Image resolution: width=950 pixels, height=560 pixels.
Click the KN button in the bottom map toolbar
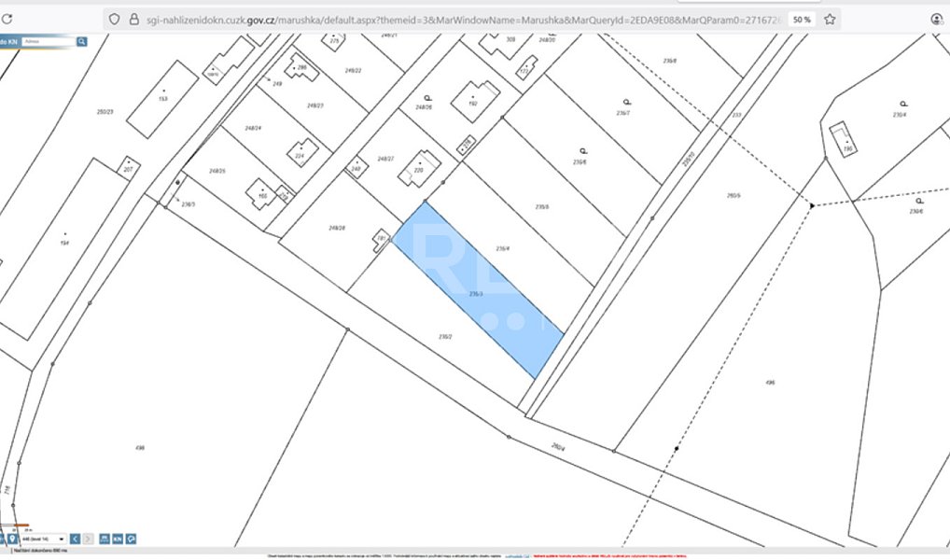(118, 539)
